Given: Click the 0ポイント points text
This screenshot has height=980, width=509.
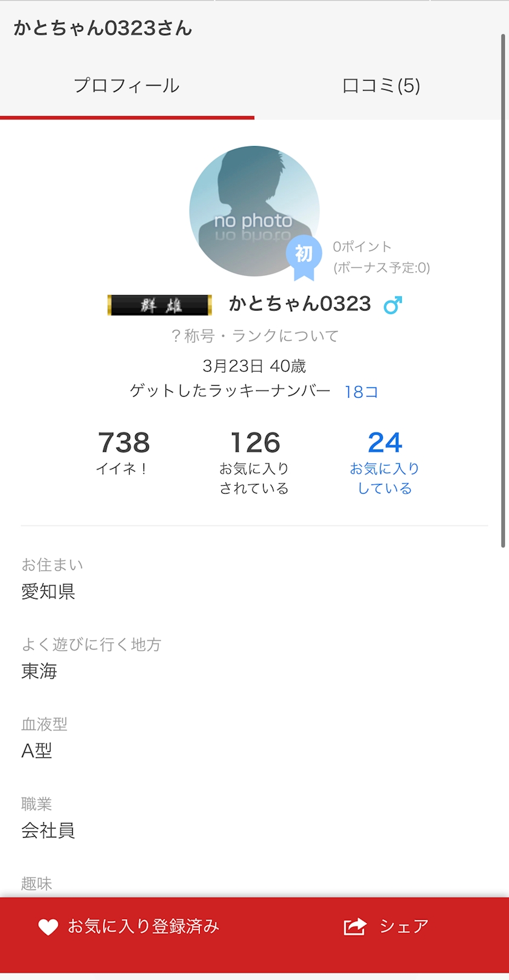Looking at the screenshot, I should coord(362,246).
